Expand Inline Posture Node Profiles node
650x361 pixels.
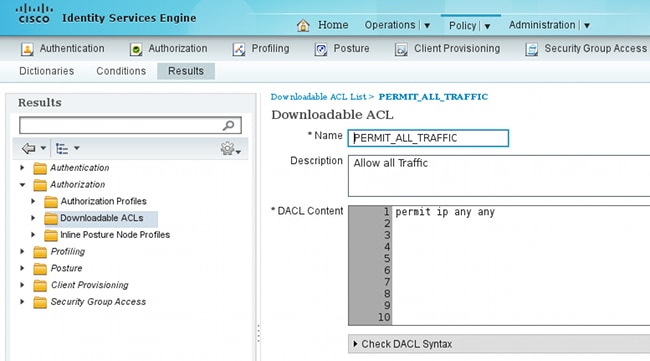(33, 235)
